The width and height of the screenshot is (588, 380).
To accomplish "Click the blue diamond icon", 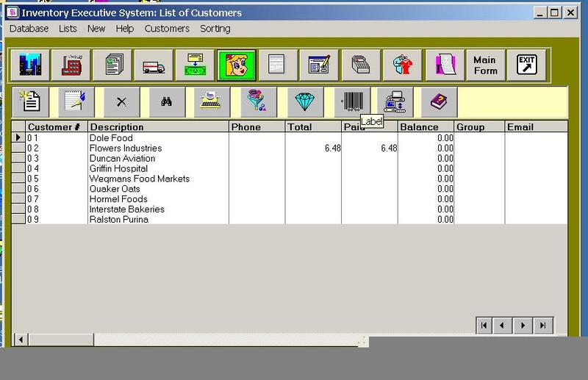I will click(305, 101).
